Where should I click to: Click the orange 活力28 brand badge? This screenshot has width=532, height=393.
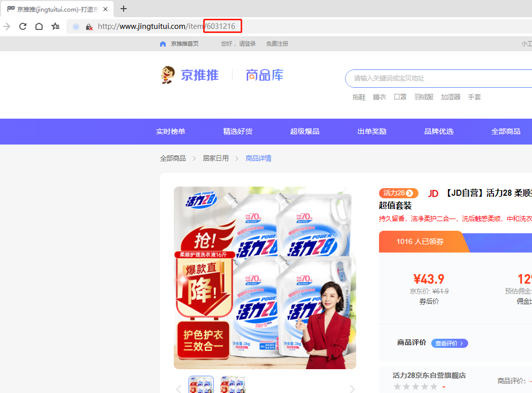[399, 193]
